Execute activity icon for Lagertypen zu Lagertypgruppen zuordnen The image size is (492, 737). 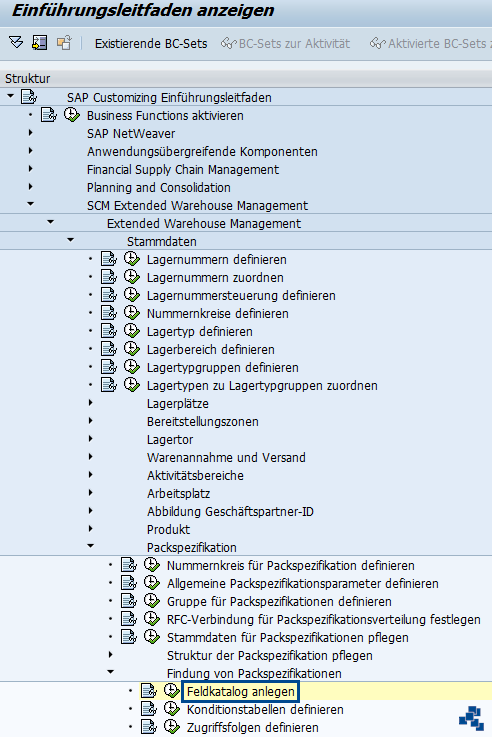click(132, 385)
